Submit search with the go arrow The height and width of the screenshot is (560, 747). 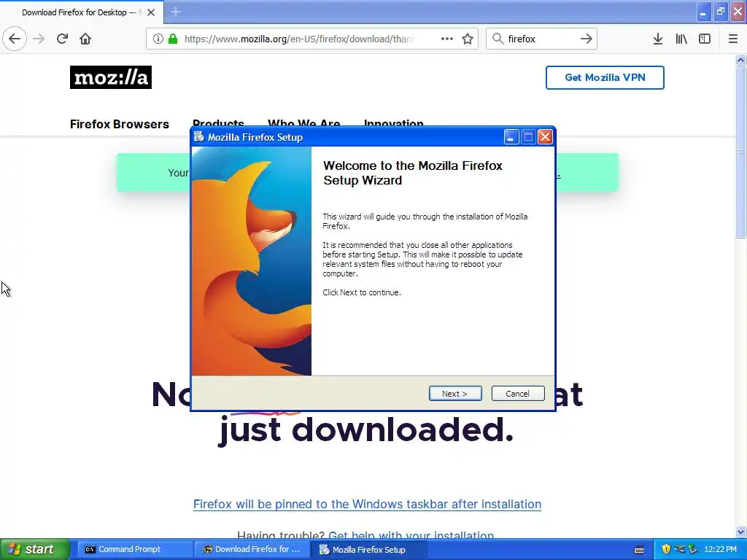587,39
